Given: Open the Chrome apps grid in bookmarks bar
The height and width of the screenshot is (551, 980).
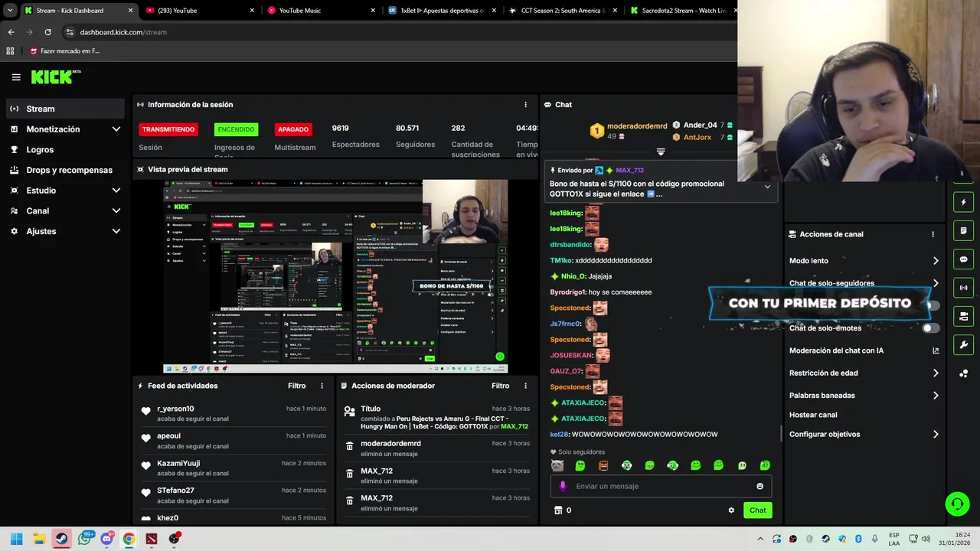Looking at the screenshot, I should [10, 51].
